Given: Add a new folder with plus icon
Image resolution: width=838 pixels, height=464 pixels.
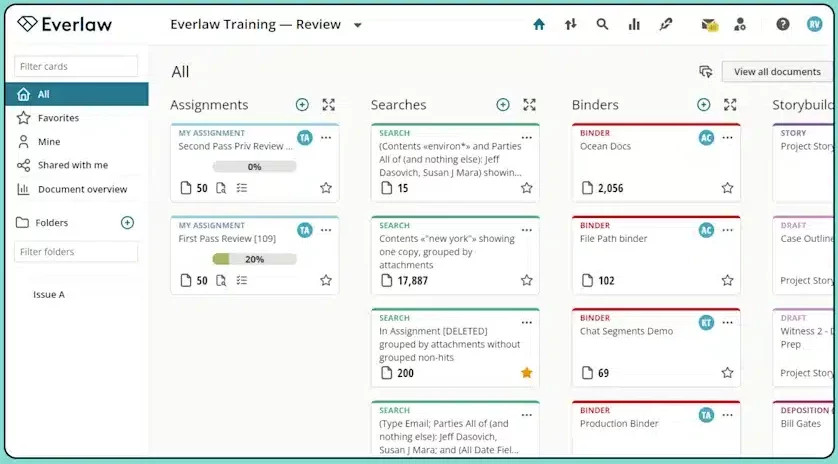Looking at the screenshot, I should 127,223.
